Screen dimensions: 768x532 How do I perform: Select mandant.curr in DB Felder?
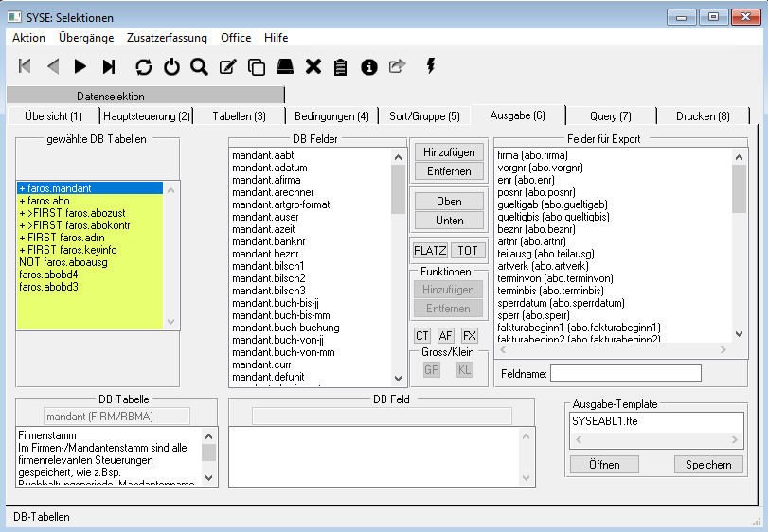tap(311, 364)
